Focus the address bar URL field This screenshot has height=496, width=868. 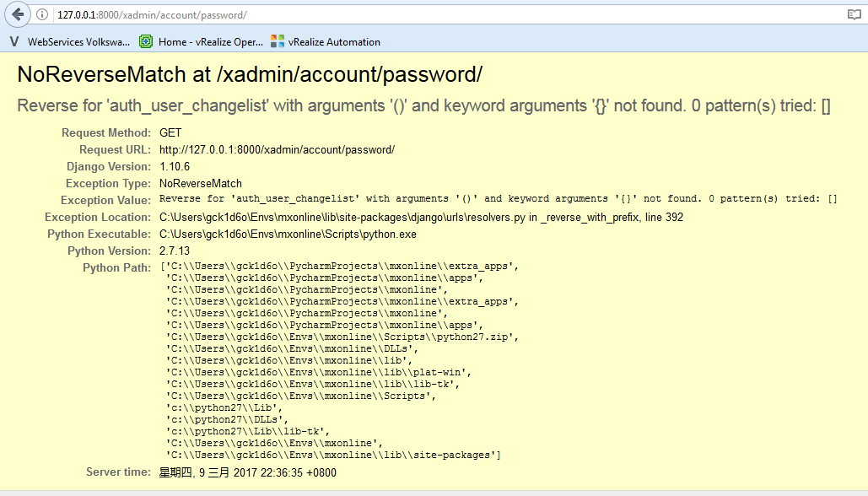click(443, 15)
